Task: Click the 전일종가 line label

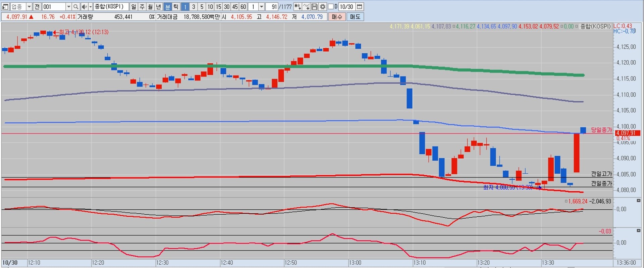Action: pos(601,183)
